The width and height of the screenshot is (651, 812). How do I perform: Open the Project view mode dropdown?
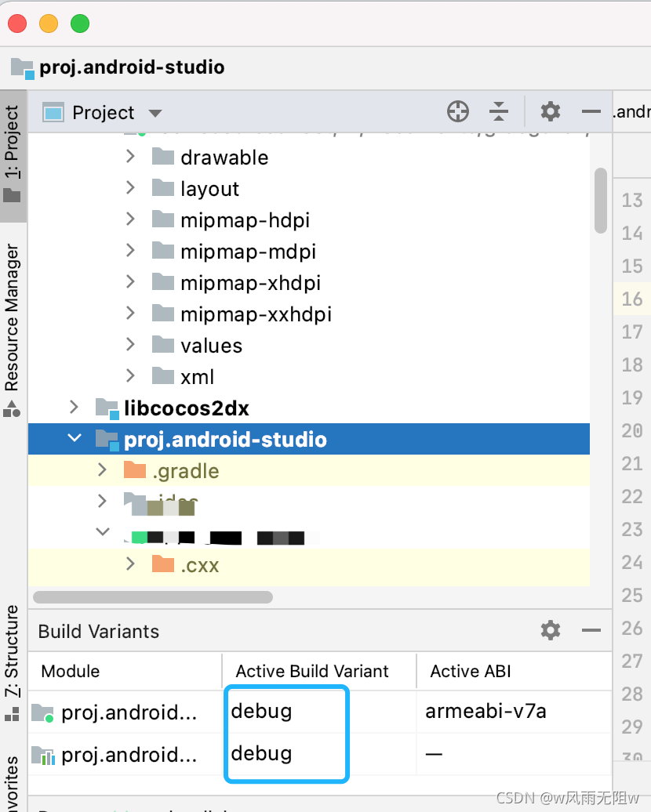point(154,111)
